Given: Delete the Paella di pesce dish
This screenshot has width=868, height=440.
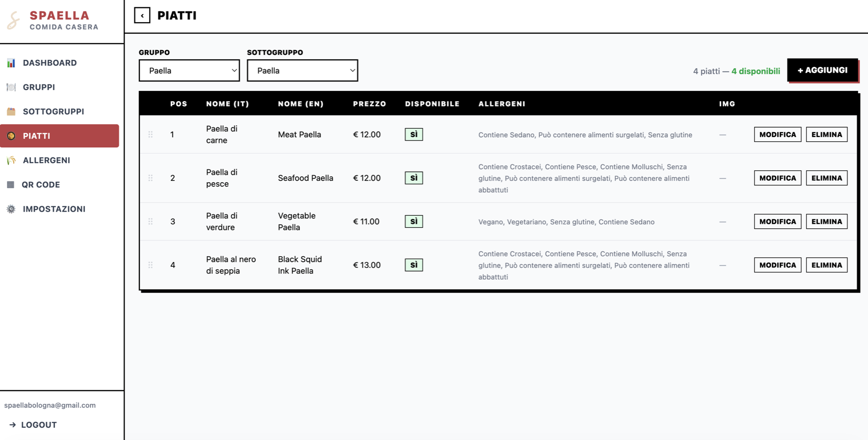Looking at the screenshot, I should coord(827,178).
